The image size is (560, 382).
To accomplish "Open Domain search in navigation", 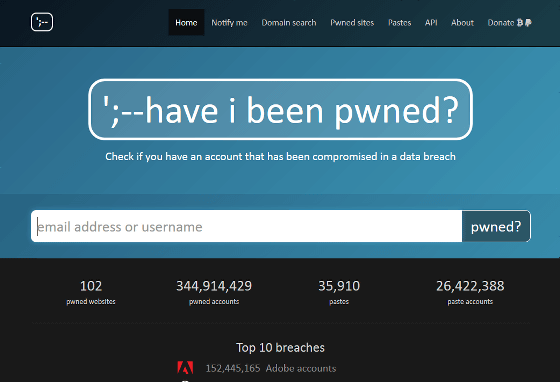I will [x=289, y=22].
